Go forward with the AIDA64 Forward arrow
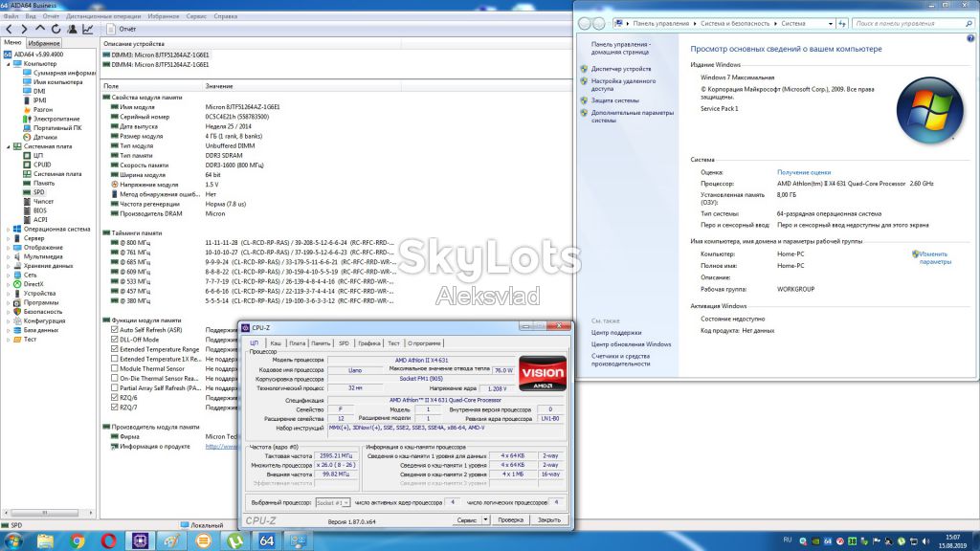Viewport: 980px width, 551px height. (x=24, y=29)
